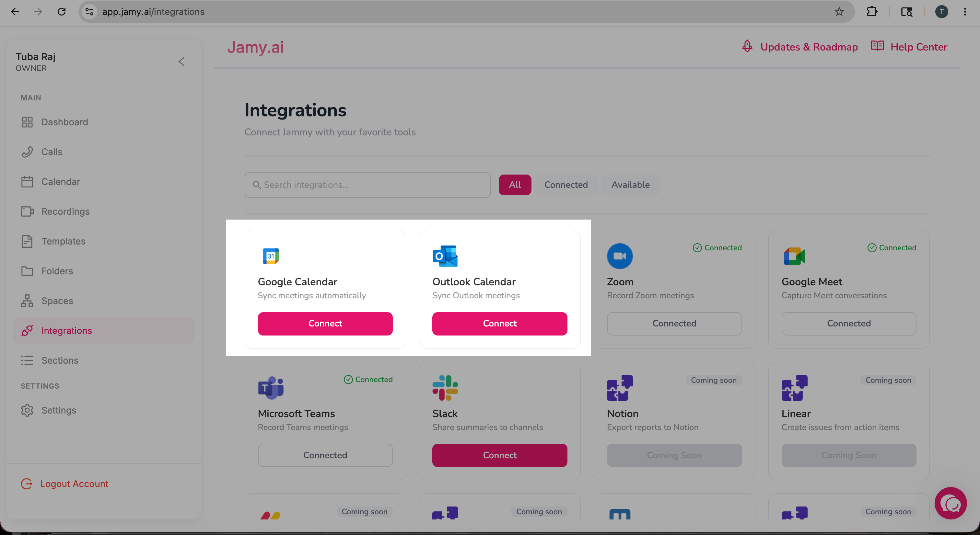This screenshot has height=535, width=980.
Task: Click the browser profile avatar T
Action: (x=941, y=12)
